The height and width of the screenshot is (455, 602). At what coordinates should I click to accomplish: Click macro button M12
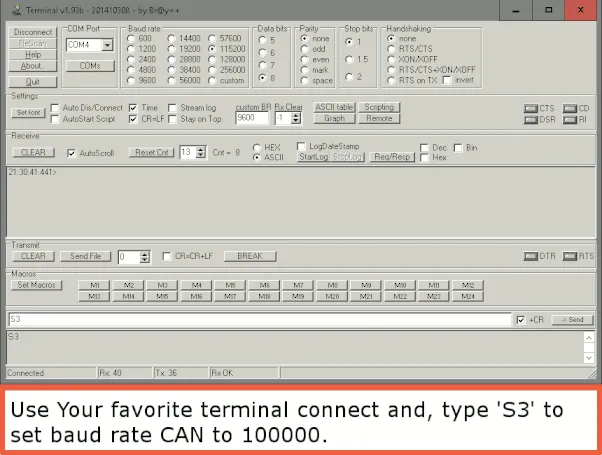tap(468, 285)
